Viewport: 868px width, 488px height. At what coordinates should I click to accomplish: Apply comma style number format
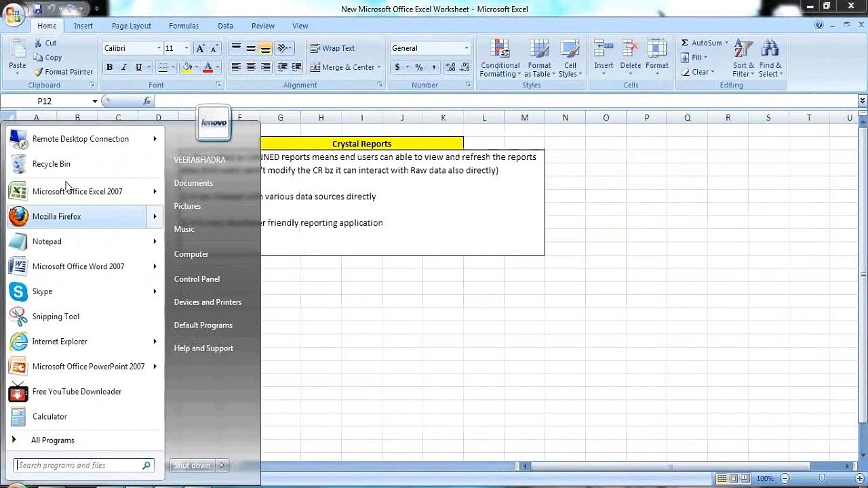pos(433,67)
